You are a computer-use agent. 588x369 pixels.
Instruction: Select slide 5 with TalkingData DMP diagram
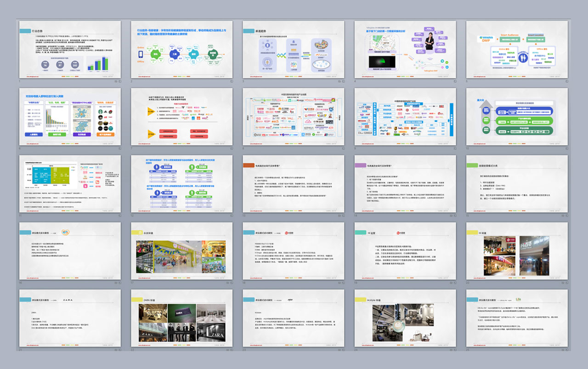[x=517, y=49]
